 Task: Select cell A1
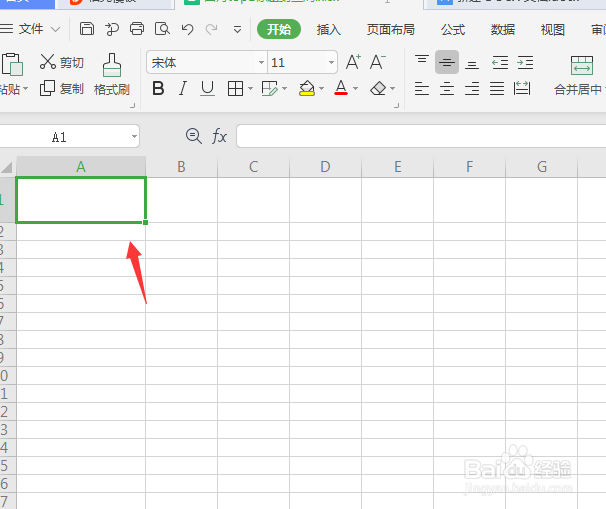click(81, 200)
